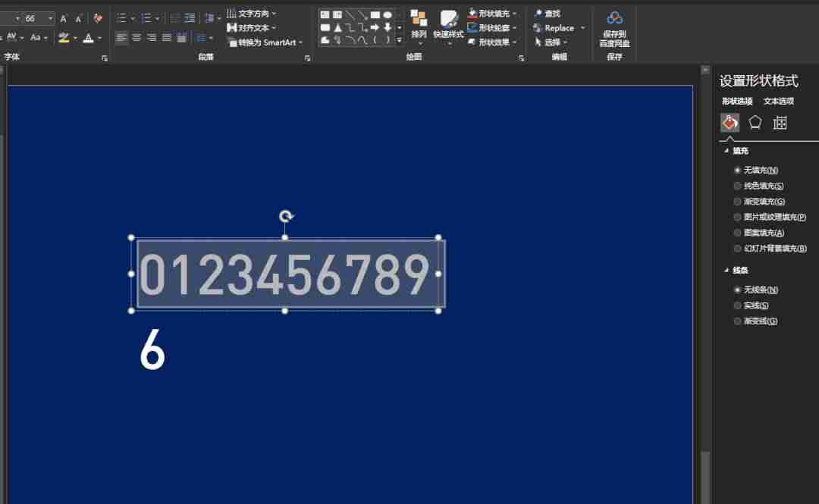The image size is (819, 504).
Task: Open 快速样式 quick styles gallery
Action: (x=448, y=26)
